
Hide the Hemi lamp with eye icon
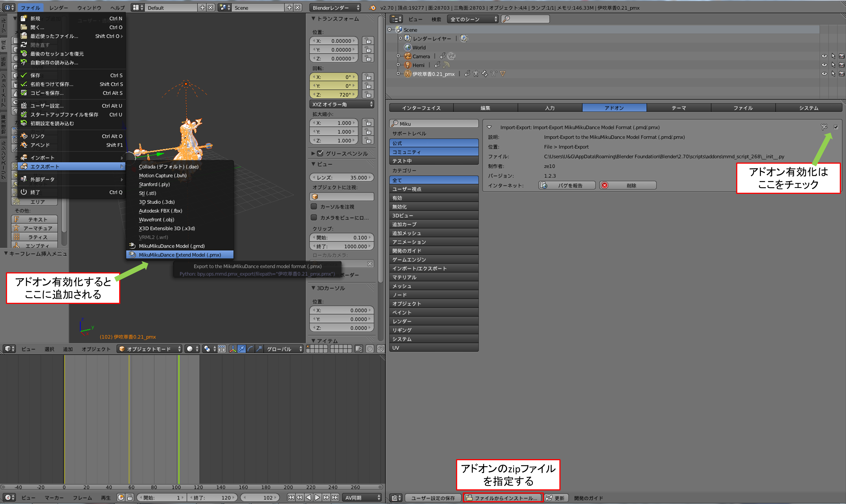click(824, 65)
